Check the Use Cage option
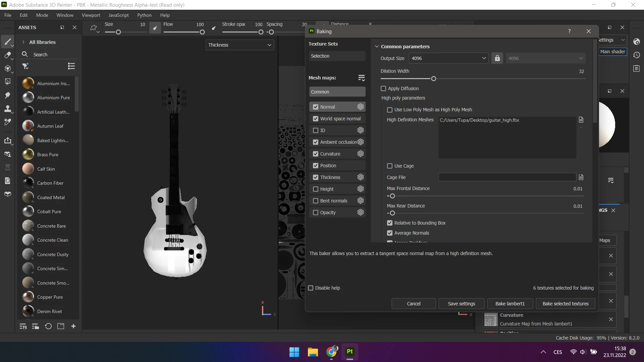Image resolution: width=644 pixels, height=362 pixels. tap(390, 166)
